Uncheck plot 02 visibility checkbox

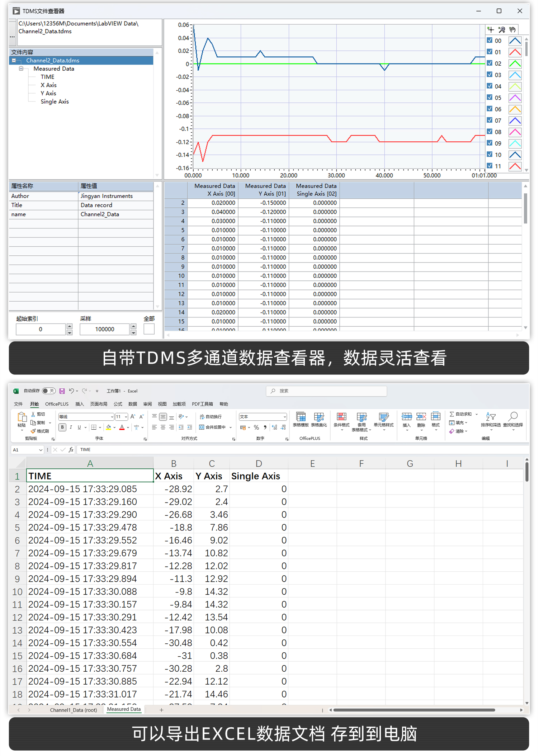click(490, 63)
